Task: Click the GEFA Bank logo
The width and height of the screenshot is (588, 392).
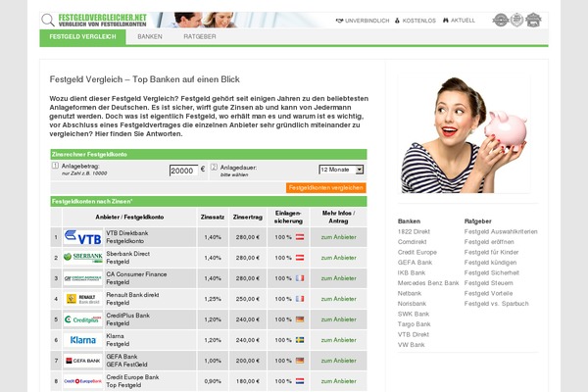Action: (83, 361)
